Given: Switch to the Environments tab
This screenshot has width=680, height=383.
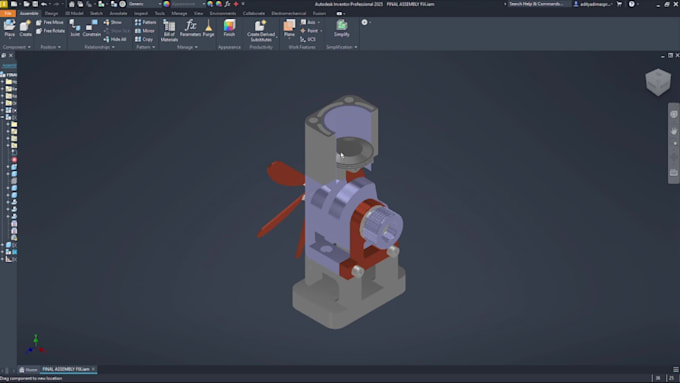Looking at the screenshot, I should [x=223, y=13].
